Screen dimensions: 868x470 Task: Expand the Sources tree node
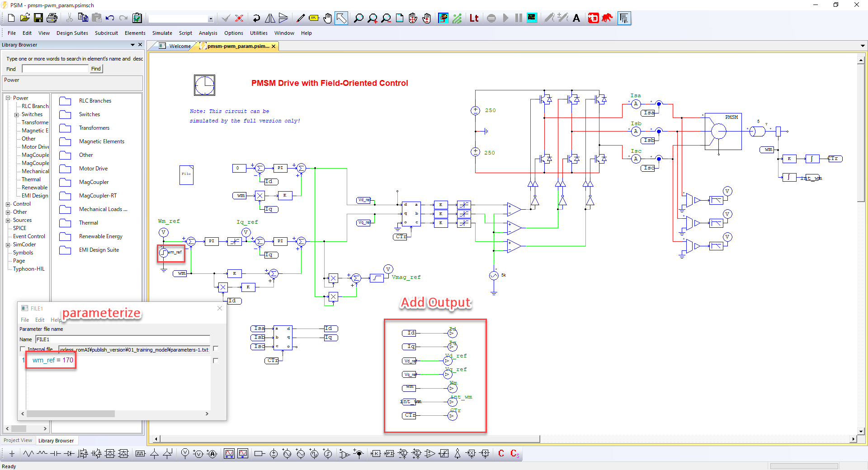coord(8,221)
